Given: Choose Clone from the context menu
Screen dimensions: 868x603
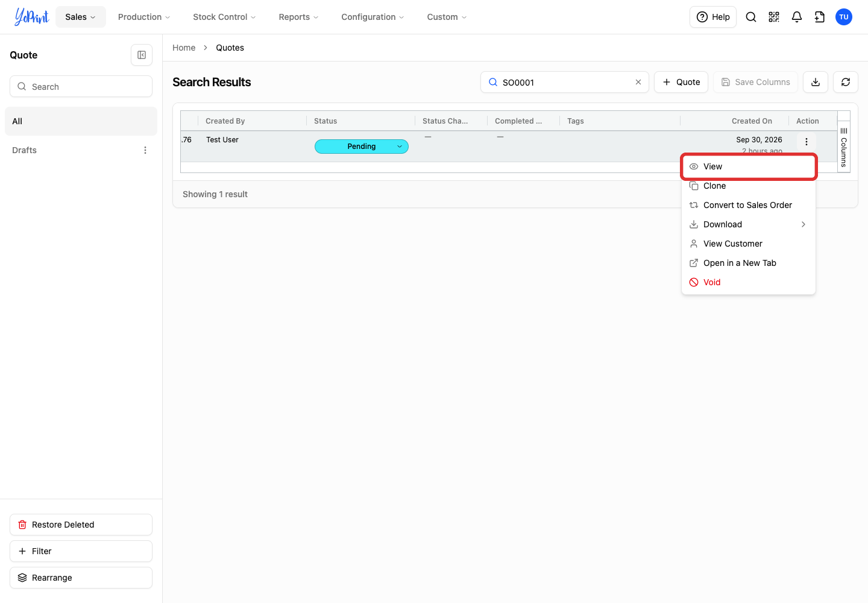Looking at the screenshot, I should (x=749, y=186).
